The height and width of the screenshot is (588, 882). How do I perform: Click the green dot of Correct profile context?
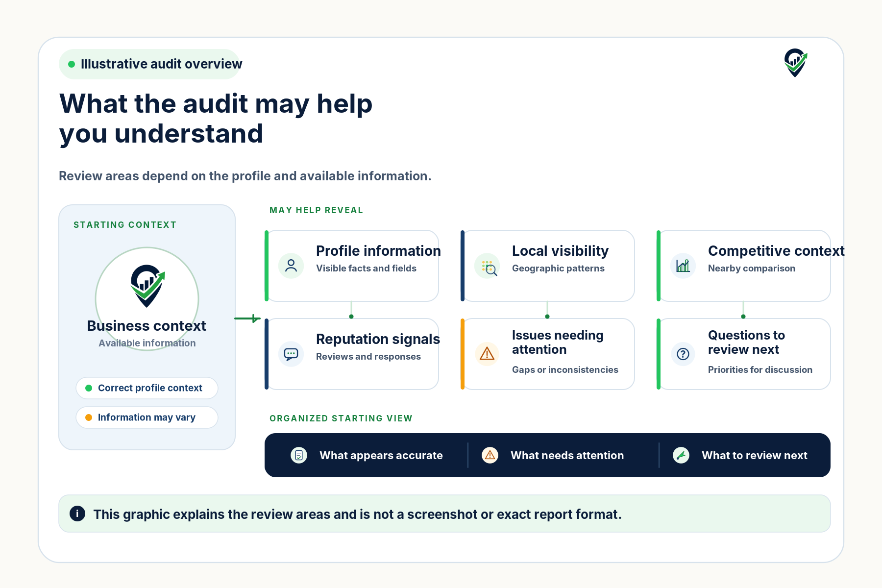(89, 388)
